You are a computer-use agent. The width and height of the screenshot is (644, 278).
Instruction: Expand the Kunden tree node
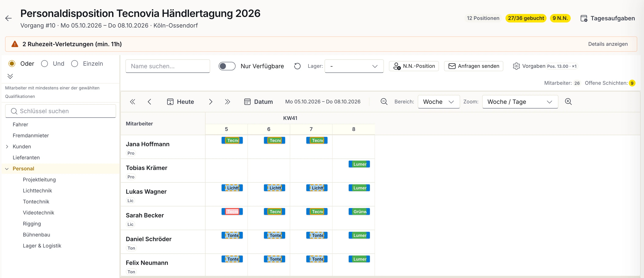tap(7, 147)
